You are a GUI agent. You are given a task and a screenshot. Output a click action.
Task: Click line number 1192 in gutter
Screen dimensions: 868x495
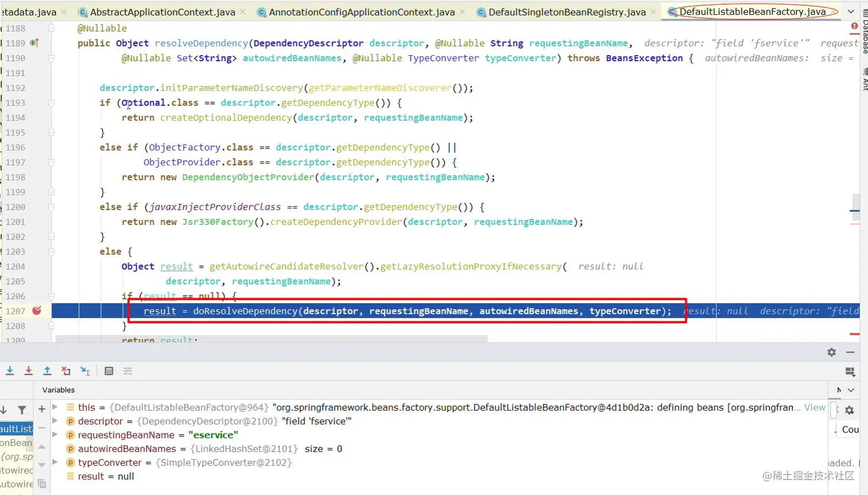point(15,88)
